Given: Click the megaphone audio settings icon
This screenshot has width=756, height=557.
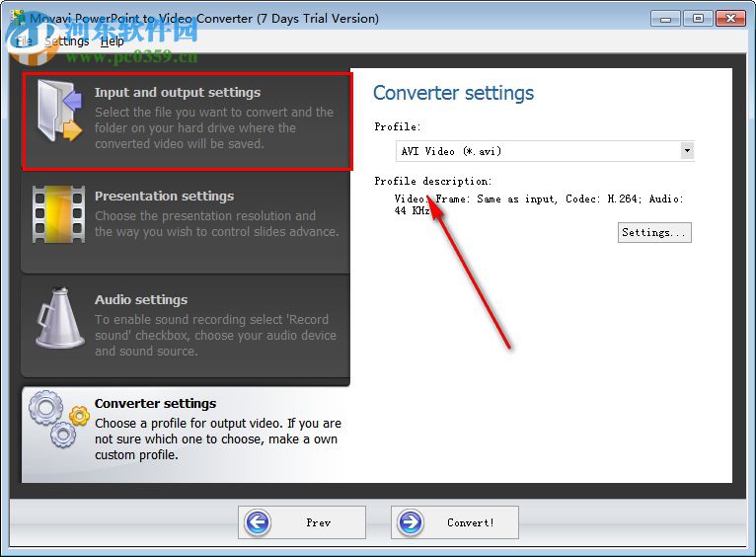Looking at the screenshot, I should pyautogui.click(x=60, y=318).
